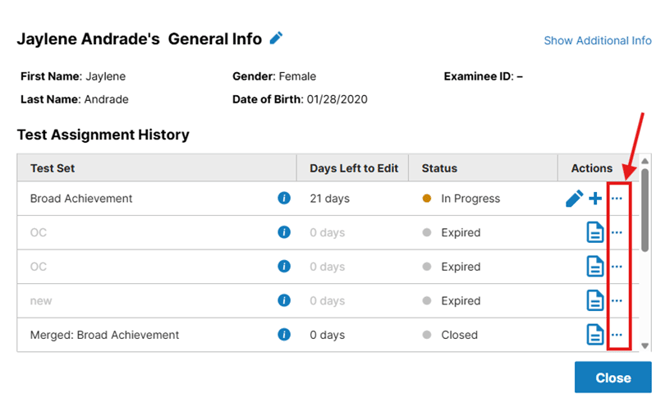Screen dimensions: 670x407
Task: Click info icon beside 'new' test set
Action: 284,301
